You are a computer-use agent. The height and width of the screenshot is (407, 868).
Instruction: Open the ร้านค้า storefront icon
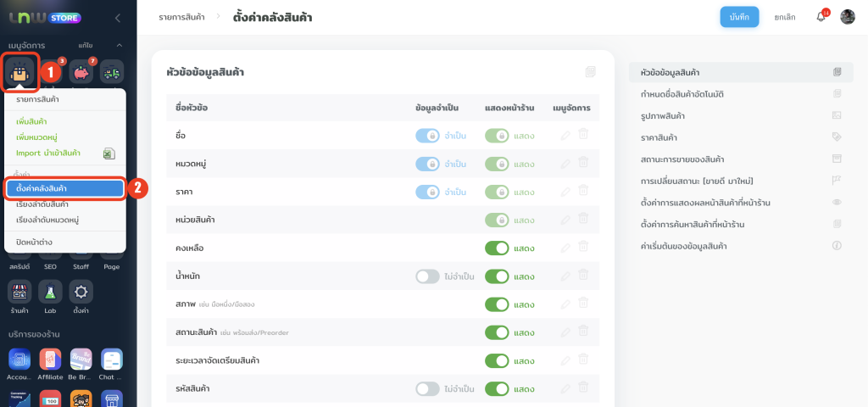click(x=20, y=293)
